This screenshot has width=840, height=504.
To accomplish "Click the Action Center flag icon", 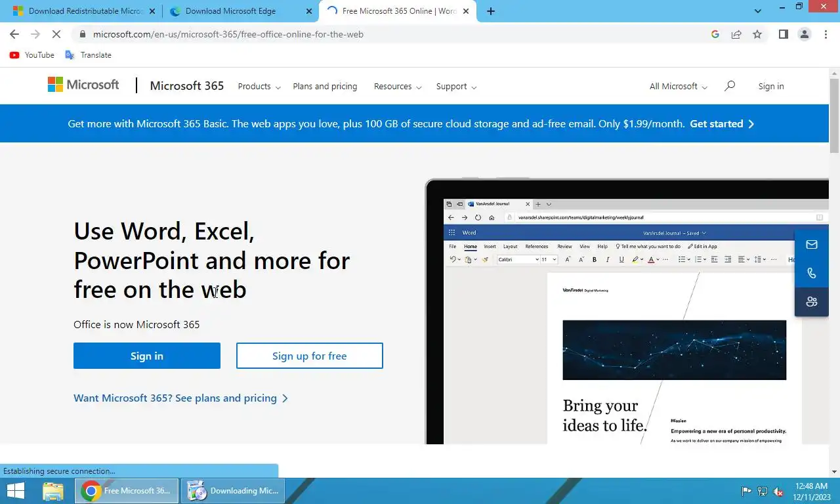I will (x=747, y=491).
